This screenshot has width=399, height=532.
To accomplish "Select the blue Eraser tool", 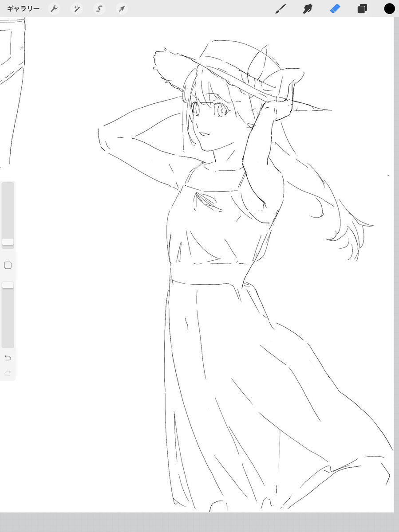I will [x=335, y=8].
